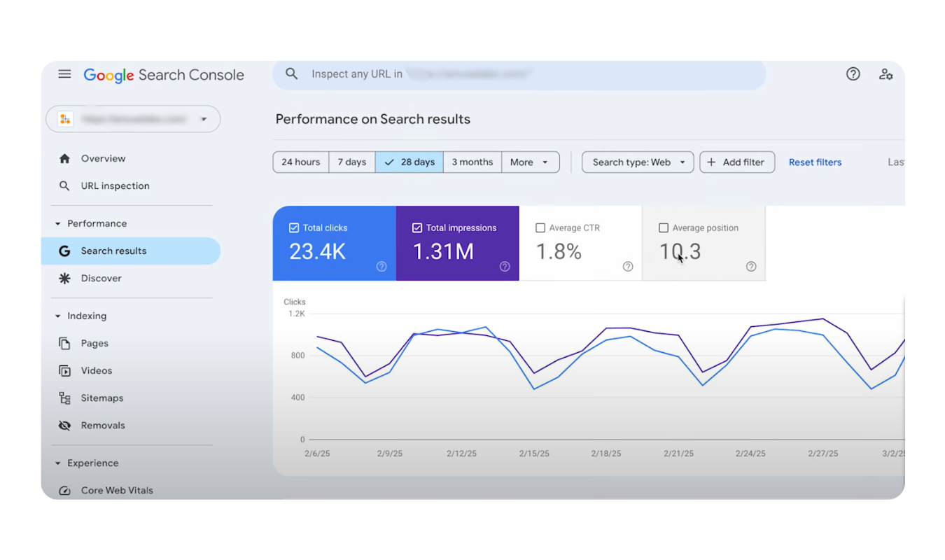Select the 7 days date range
The image size is (945, 560).
pyautogui.click(x=351, y=162)
